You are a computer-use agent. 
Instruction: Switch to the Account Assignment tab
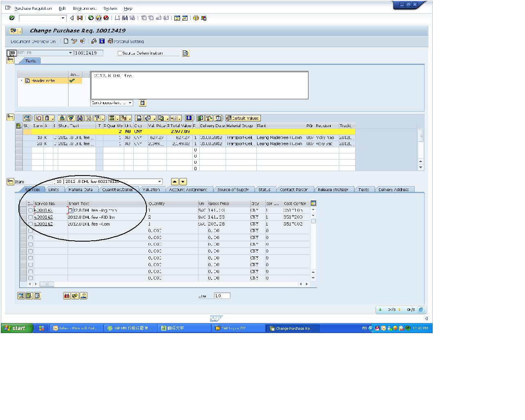188,189
